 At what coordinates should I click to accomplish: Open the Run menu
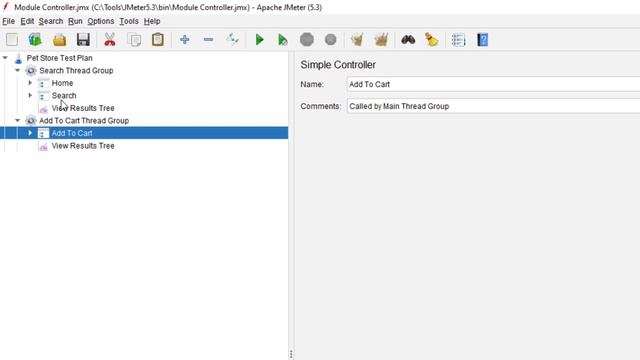(x=75, y=21)
